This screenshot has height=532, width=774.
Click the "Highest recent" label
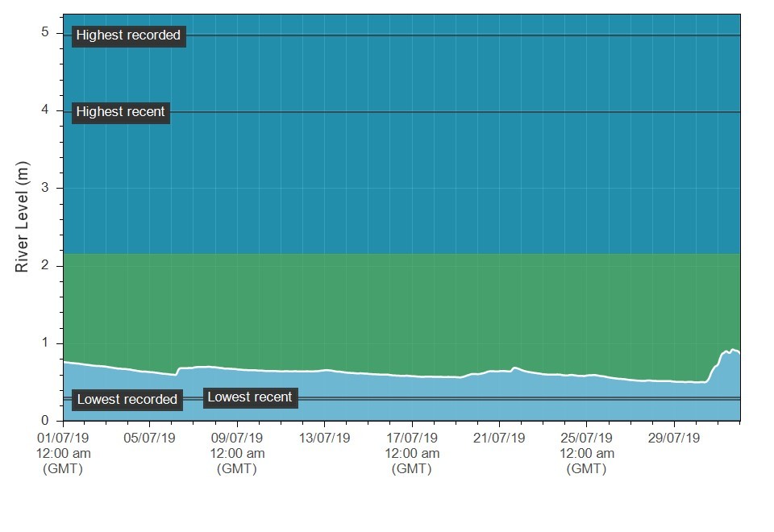120,112
